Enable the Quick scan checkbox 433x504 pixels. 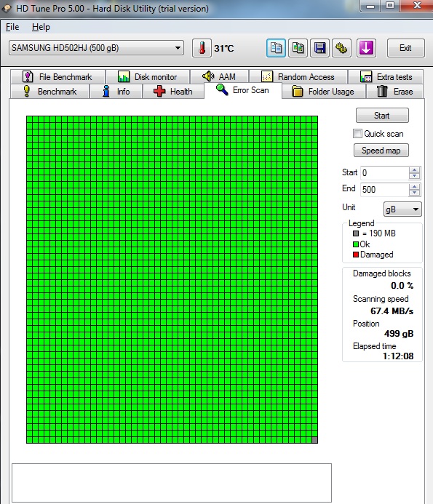tap(357, 133)
